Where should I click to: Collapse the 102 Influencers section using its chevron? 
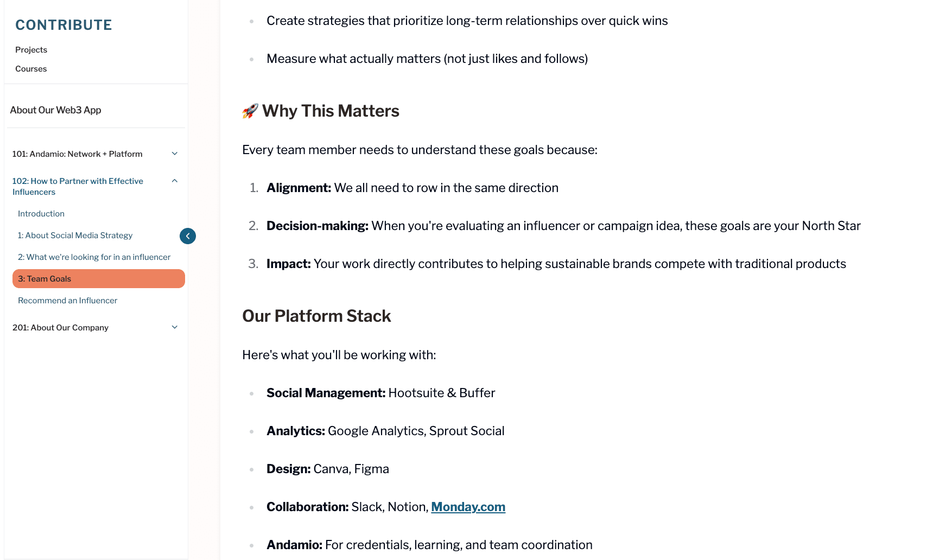(175, 181)
